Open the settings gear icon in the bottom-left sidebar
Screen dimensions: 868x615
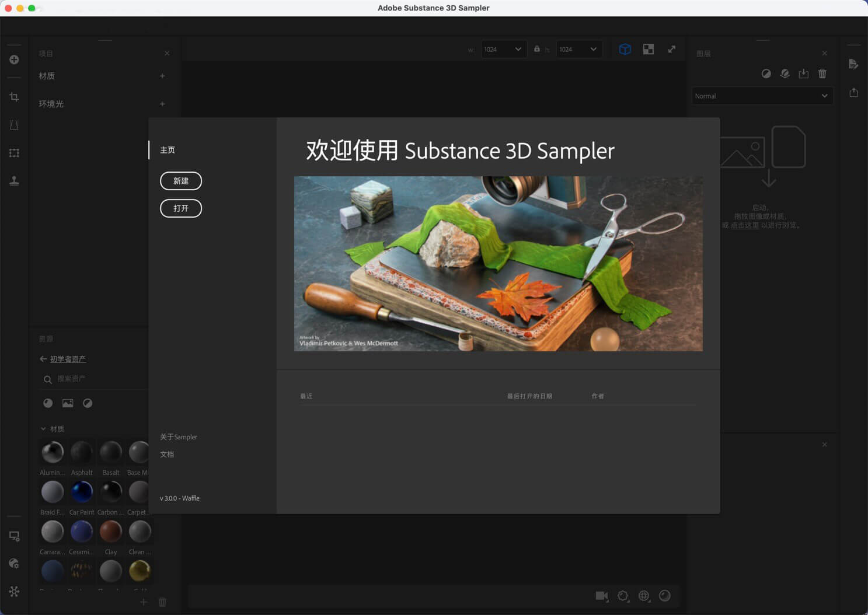click(x=14, y=591)
